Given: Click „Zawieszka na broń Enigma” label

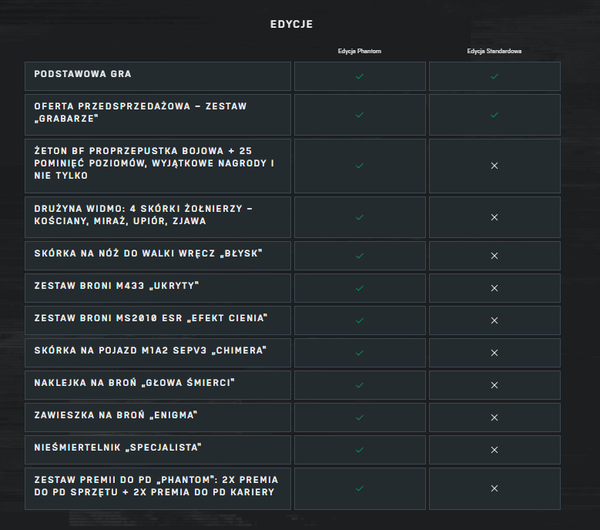Looking at the screenshot, I should tap(116, 415).
